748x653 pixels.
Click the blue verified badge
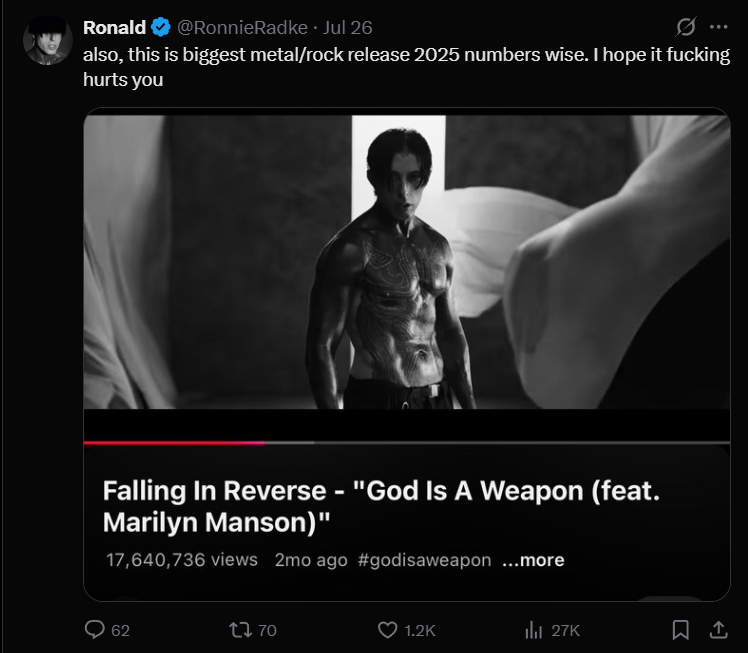pyautogui.click(x=161, y=27)
